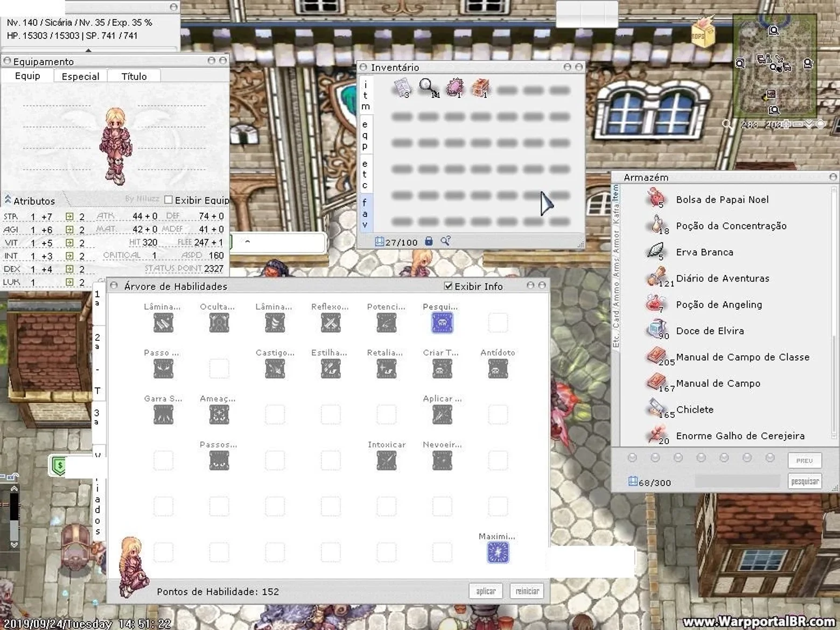The height and width of the screenshot is (630, 840).
Task: Collapse the Atributos section chevron
Action: [8, 200]
